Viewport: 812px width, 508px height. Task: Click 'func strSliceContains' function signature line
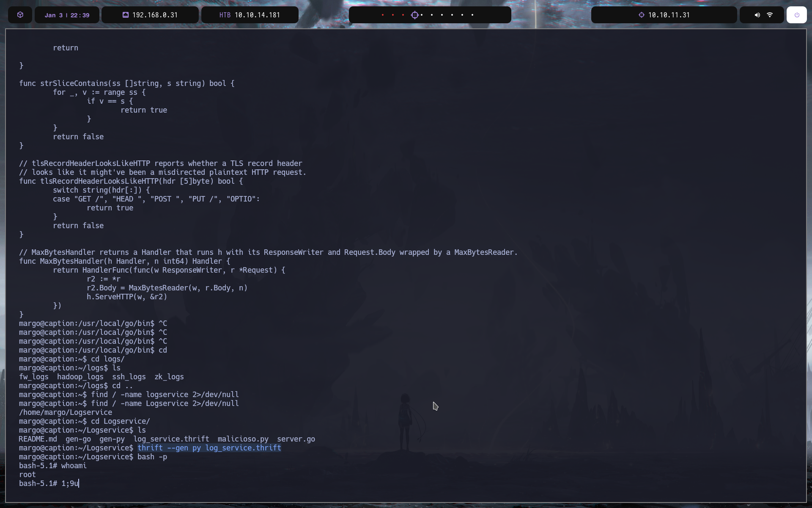click(x=127, y=83)
